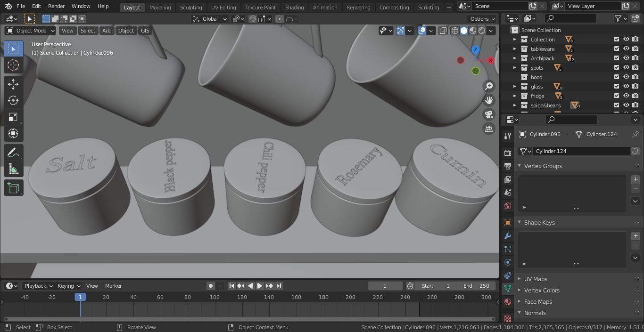Click the current frame marker in timeline
The height and width of the screenshot is (332, 644).
(80, 297)
